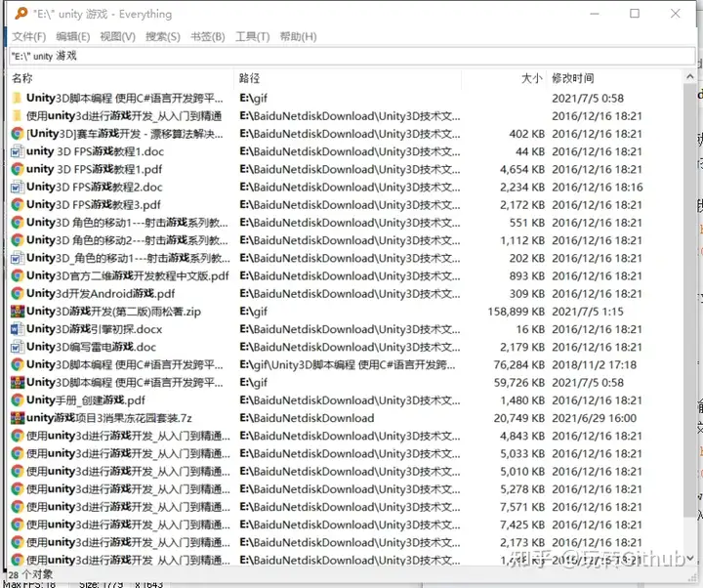Select file unity游戏项目3消果冻花园套装.7z

tap(109, 418)
